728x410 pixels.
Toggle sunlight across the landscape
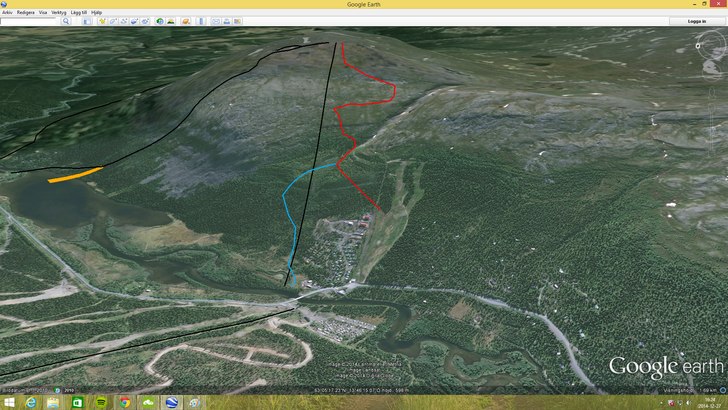(x=171, y=20)
